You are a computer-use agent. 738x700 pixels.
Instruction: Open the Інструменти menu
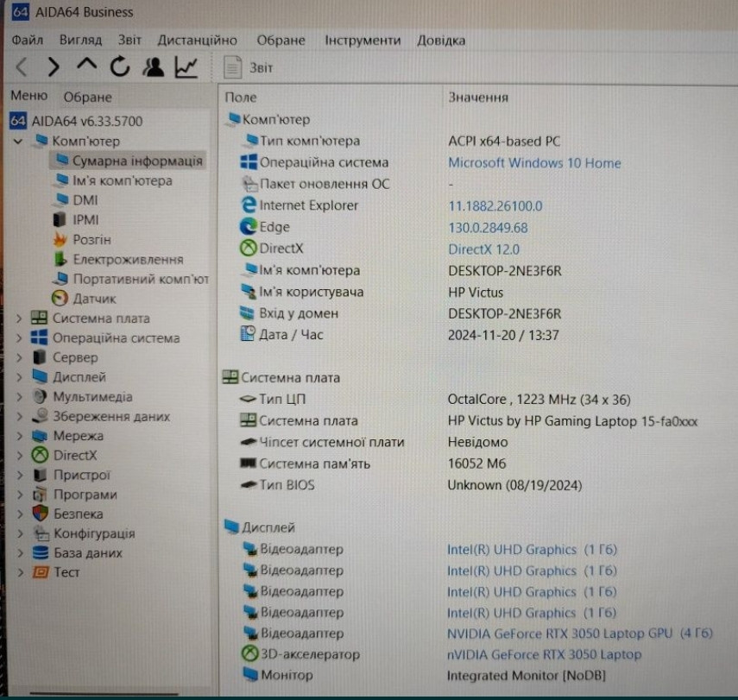coord(361,39)
